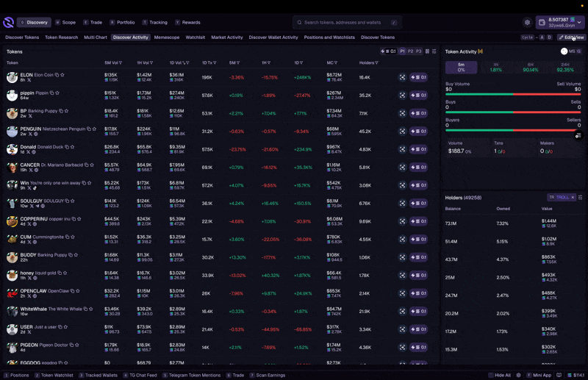Sort by the 1H Vol column

click(x=145, y=62)
